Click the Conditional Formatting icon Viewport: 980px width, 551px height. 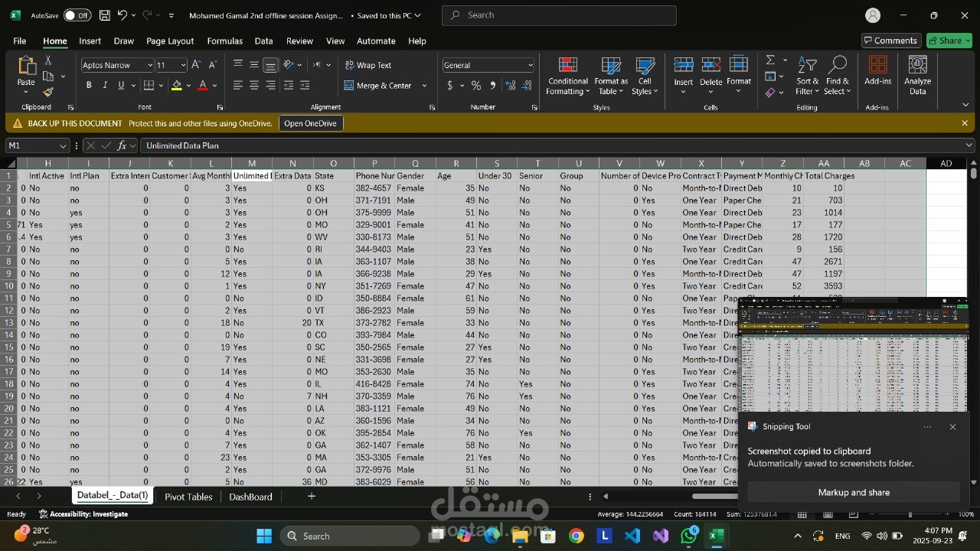(x=567, y=77)
